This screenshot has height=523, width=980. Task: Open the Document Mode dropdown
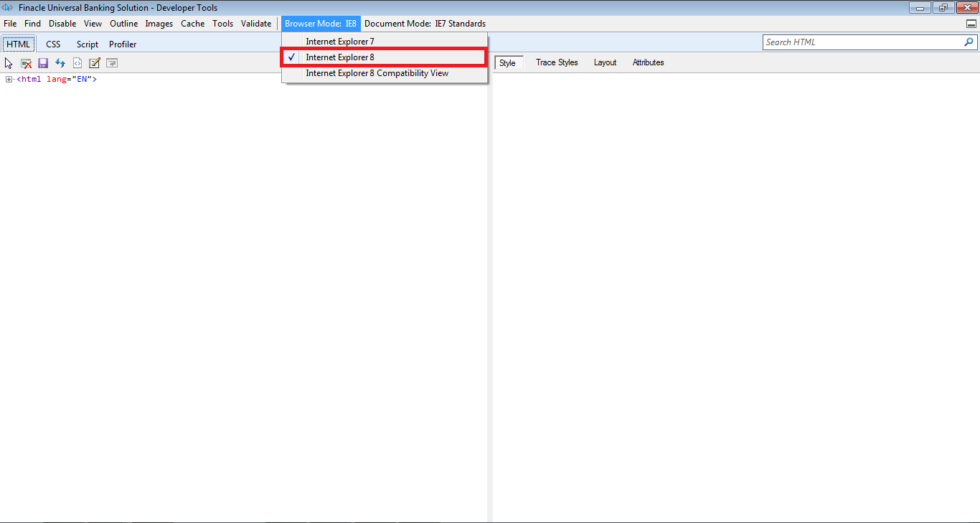425,23
